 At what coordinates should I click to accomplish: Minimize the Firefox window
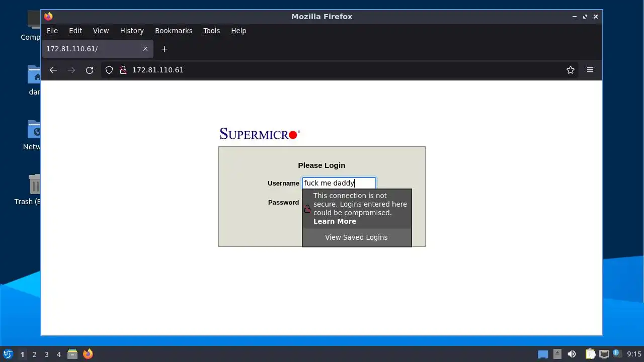575,17
